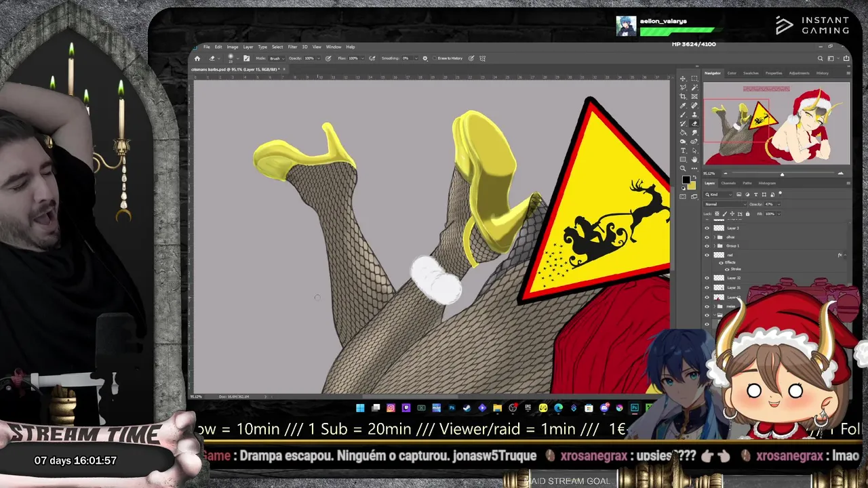Switch to the Swatches tab
Image resolution: width=868 pixels, height=488 pixels.
[x=751, y=73]
